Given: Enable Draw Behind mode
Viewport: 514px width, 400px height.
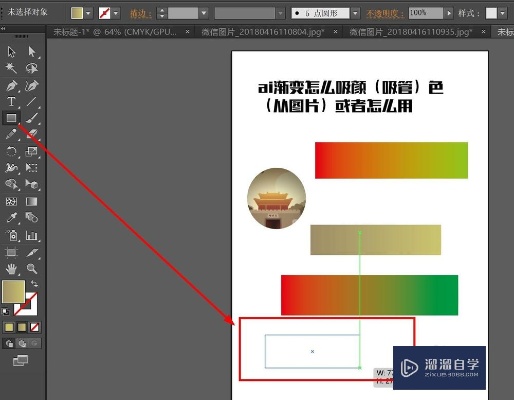Looking at the screenshot, I should tap(22, 343).
